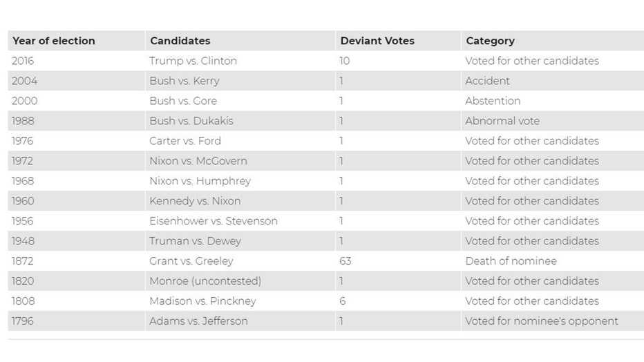This screenshot has width=644, height=362.
Task: Click the 'Candidates' column header
Action: (180, 41)
